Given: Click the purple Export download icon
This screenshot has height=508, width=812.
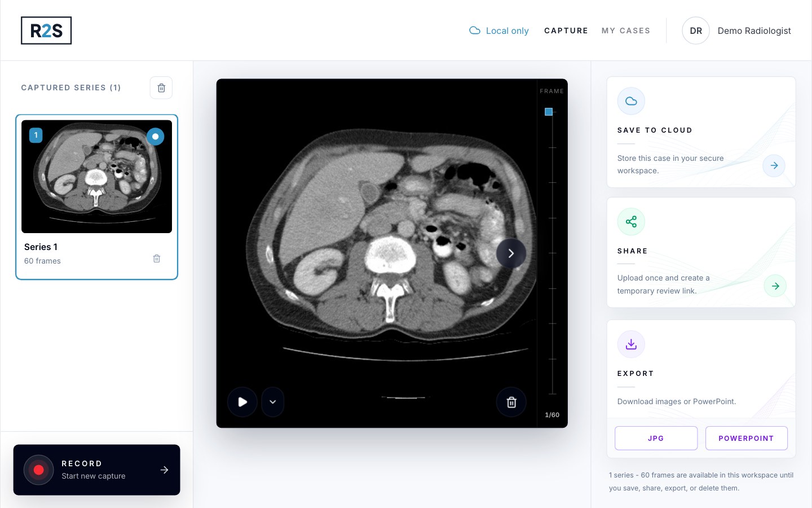Looking at the screenshot, I should tap(631, 344).
